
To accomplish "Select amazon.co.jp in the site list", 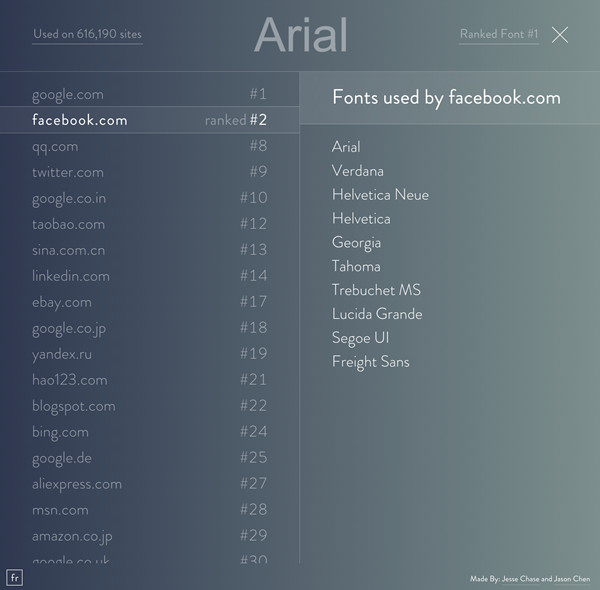I will 150,536.
